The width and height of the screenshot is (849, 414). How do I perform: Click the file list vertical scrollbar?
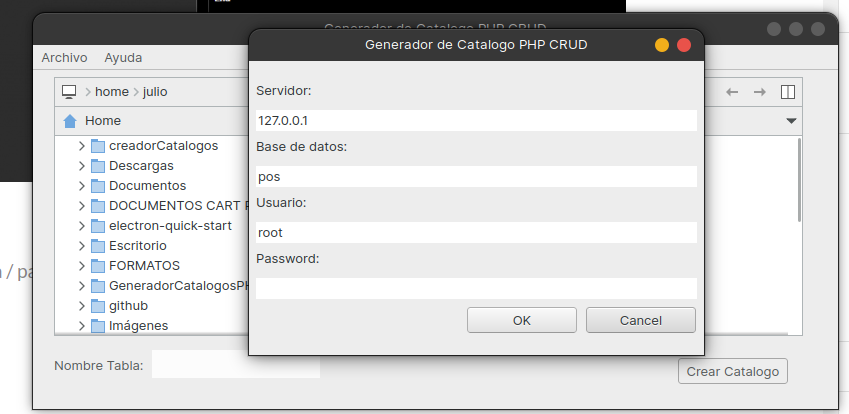pos(799,180)
